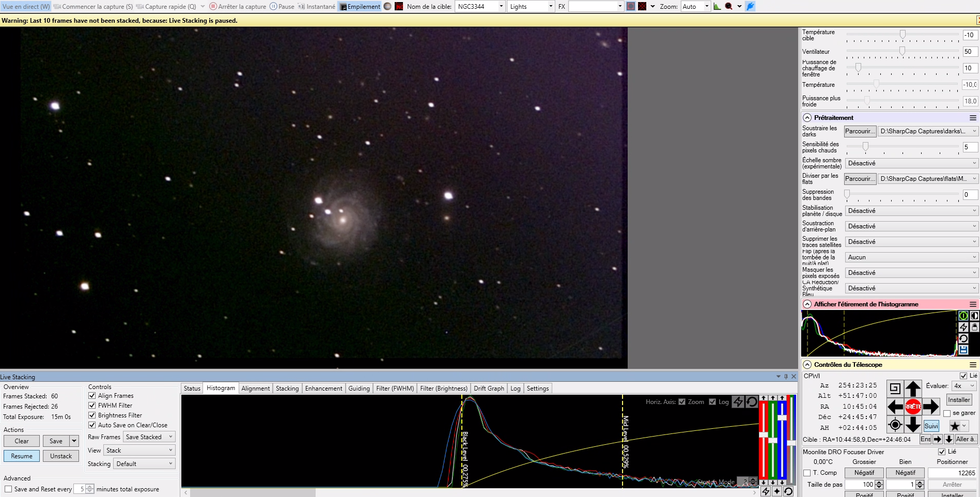
Task: Uncheck Align Frames
Action: 92,396
